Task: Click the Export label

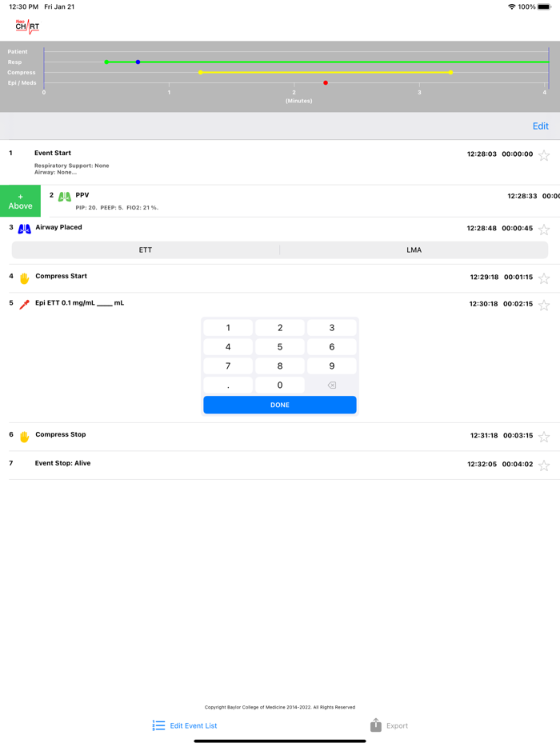Action: 397,725
